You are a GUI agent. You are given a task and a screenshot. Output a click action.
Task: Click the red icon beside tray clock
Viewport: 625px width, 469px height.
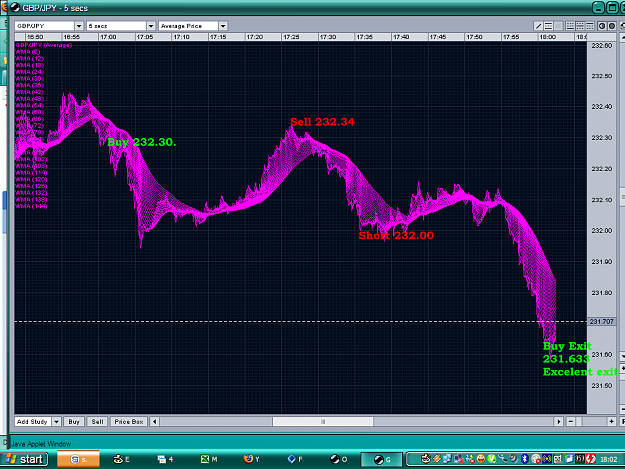pyautogui.click(x=591, y=459)
